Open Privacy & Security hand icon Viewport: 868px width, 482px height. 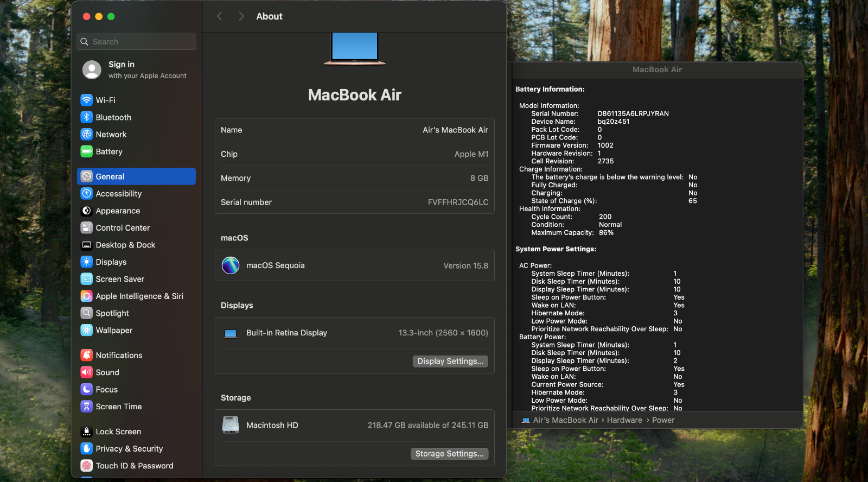pyautogui.click(x=87, y=449)
